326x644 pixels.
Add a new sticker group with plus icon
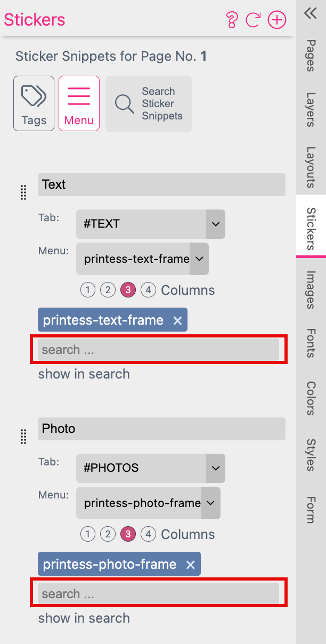click(276, 20)
